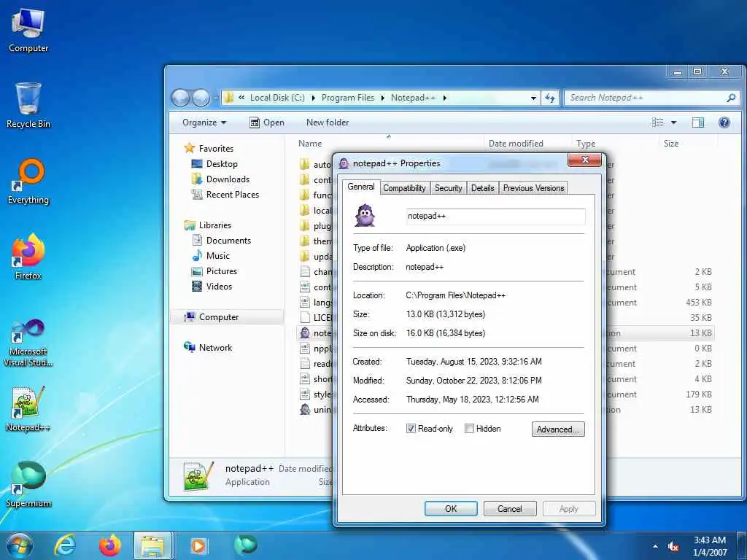Click the Windows Explorer taskbar button
This screenshot has height=560, width=747.
point(152,545)
